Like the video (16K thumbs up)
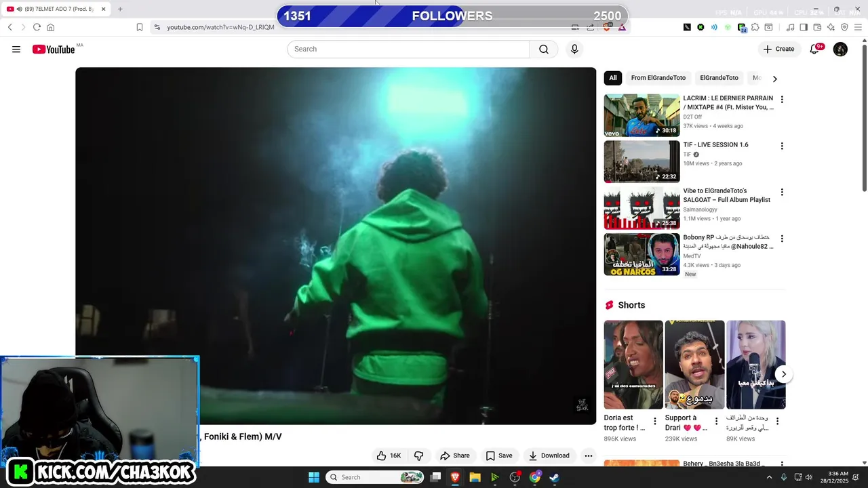The height and width of the screenshot is (488, 868). 389,455
